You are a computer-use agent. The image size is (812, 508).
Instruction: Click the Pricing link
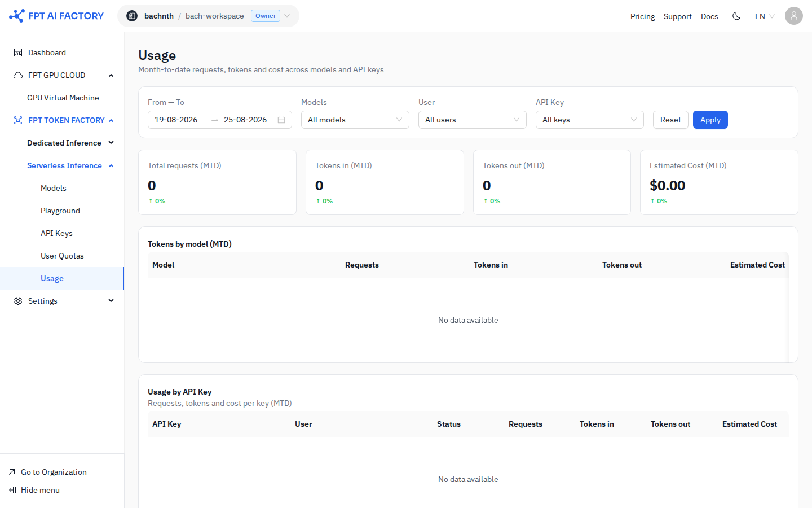pyautogui.click(x=642, y=16)
